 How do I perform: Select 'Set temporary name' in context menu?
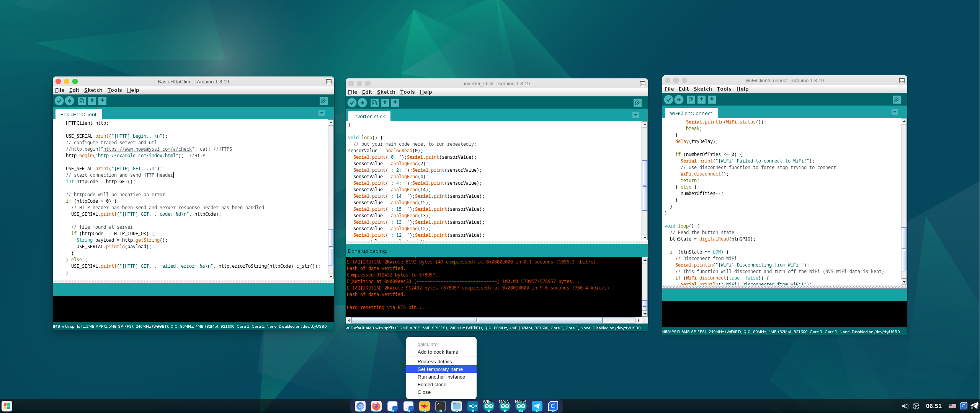point(440,369)
